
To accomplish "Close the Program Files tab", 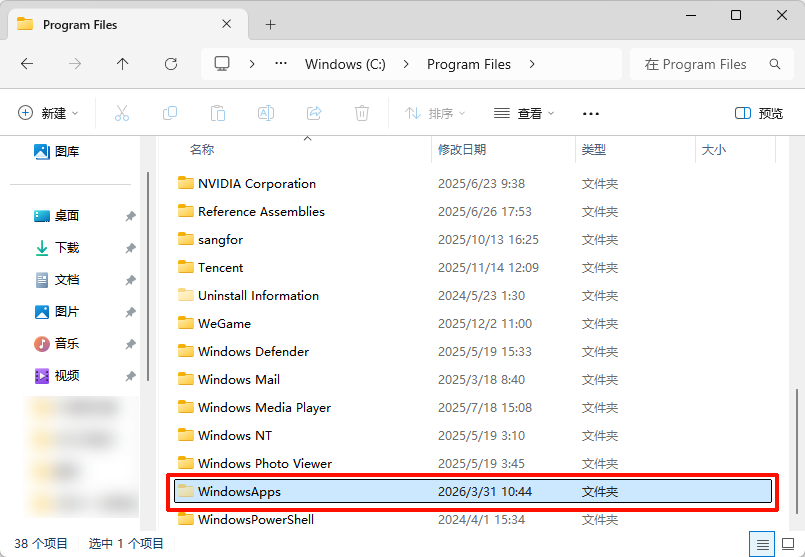I will (x=226, y=24).
